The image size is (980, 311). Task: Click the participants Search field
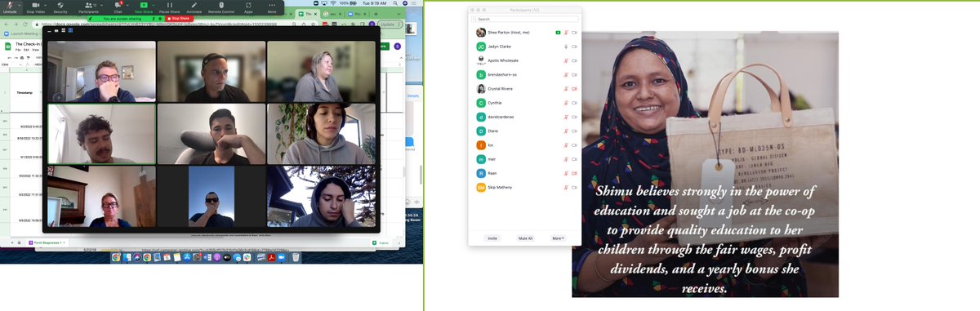tap(524, 19)
